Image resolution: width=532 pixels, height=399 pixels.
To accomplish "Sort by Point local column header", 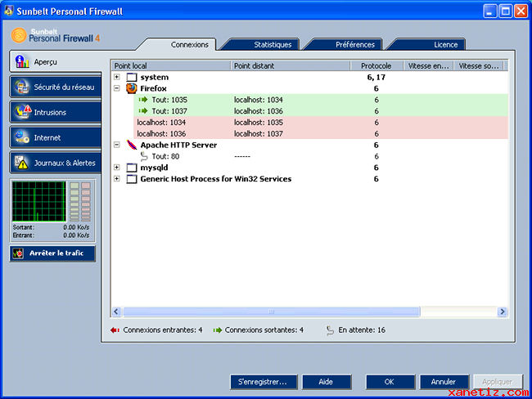I will [171, 65].
